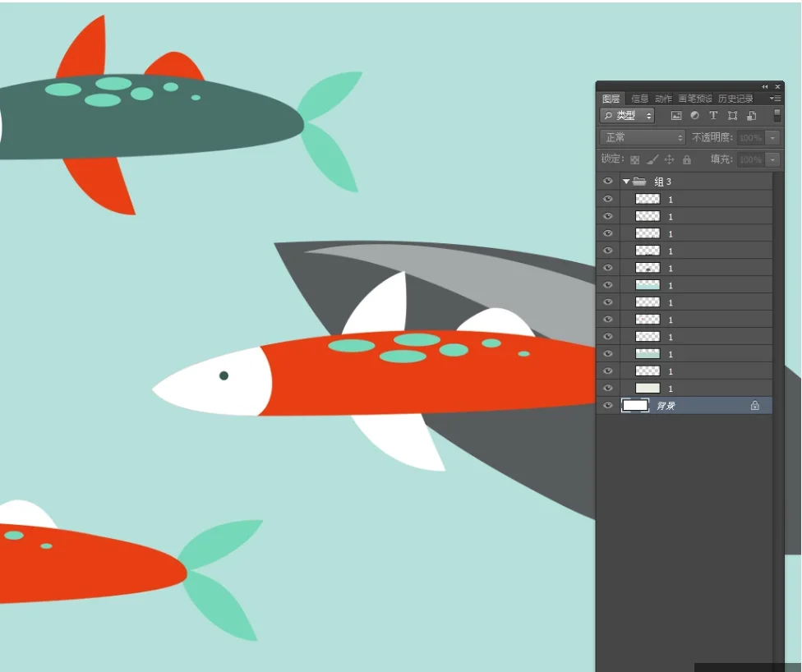
Task: Switch to the 画笔预设 tab
Action: (x=695, y=99)
